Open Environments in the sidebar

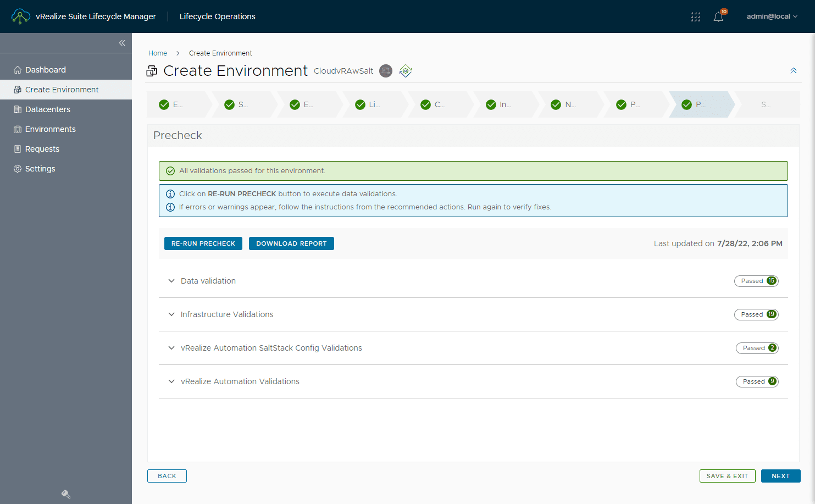[66, 129]
